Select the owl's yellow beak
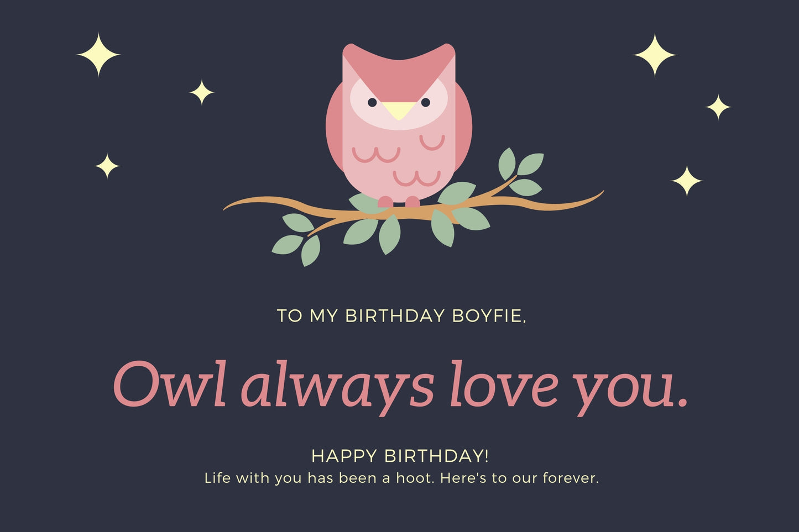799x532 pixels. pyautogui.click(x=399, y=110)
